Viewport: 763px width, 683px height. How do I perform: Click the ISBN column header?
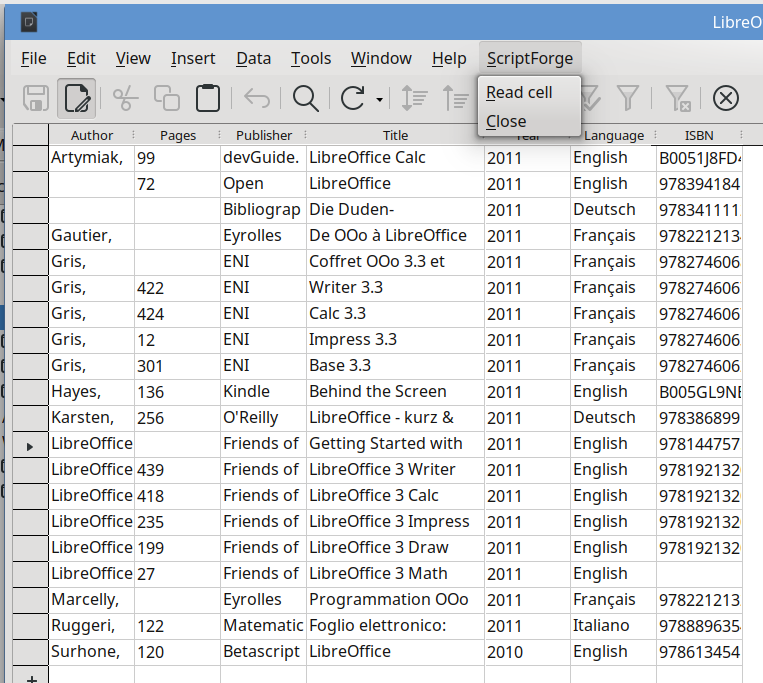pos(699,135)
